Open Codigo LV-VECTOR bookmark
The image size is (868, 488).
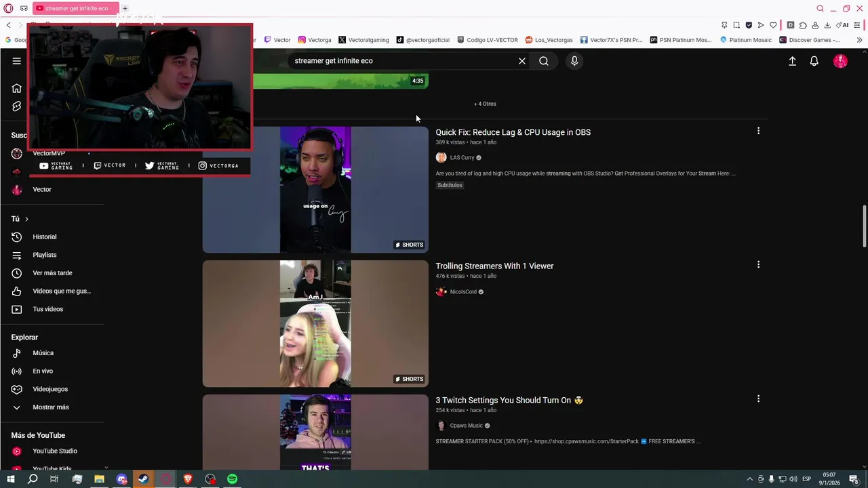coord(487,40)
